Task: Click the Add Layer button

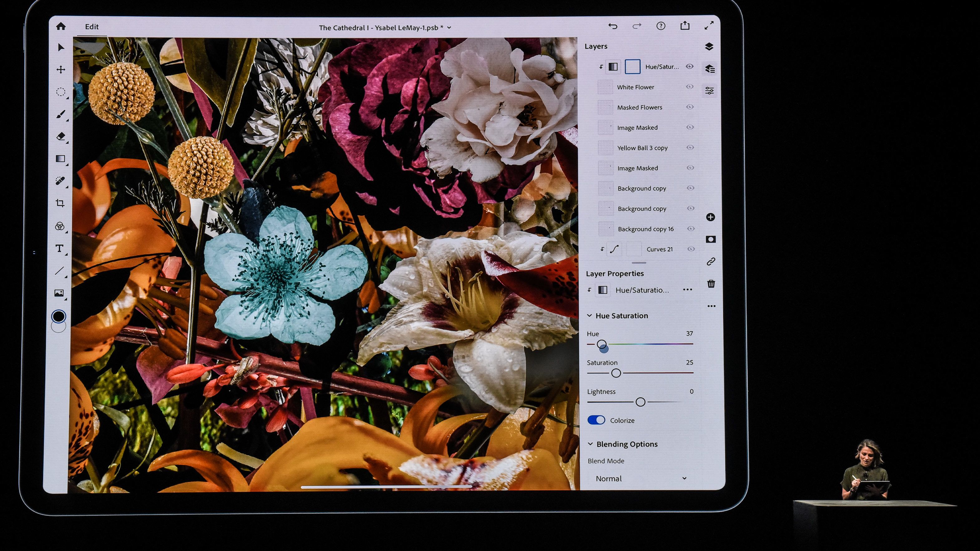Action: [x=711, y=217]
